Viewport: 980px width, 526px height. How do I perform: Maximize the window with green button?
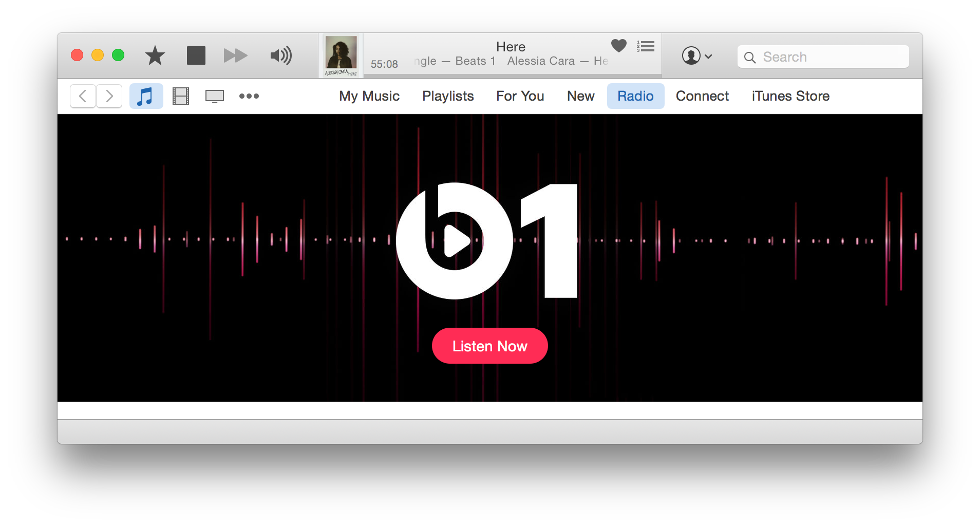click(118, 55)
